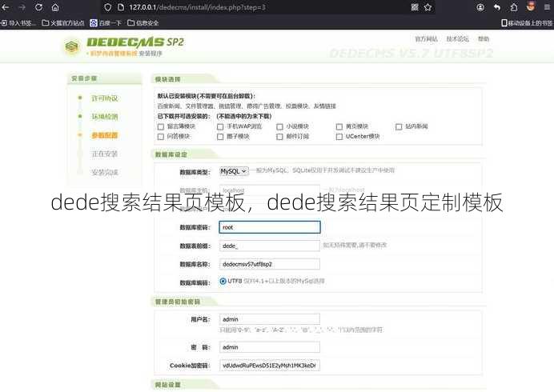Select the UTF8 encoding radio button
The height and width of the screenshot is (392, 554).
223,281
